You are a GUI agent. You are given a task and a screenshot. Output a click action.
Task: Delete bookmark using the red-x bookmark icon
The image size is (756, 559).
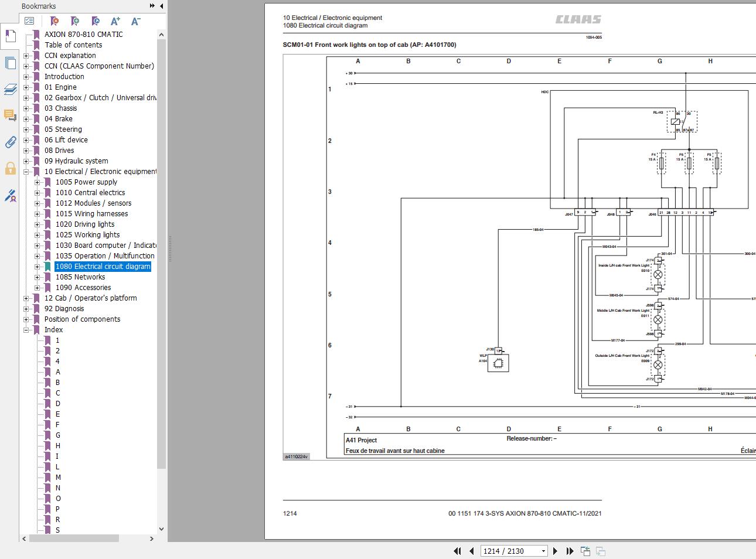55,21
